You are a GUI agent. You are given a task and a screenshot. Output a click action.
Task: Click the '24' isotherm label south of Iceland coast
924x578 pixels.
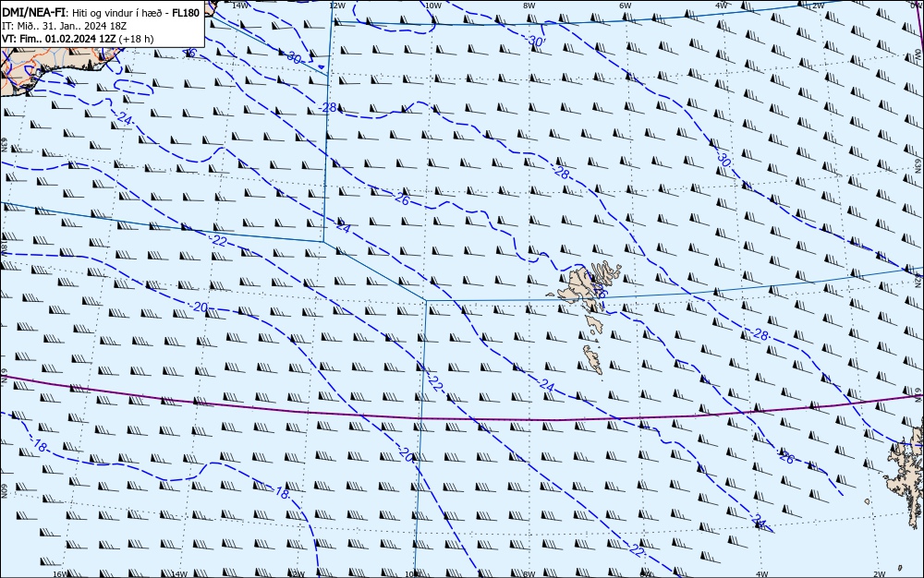click(125, 117)
